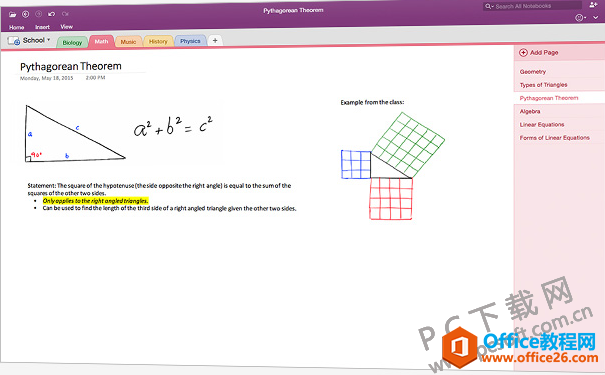605x375 pixels.
Task: Open the Types of Triangles page
Action: pyautogui.click(x=544, y=85)
